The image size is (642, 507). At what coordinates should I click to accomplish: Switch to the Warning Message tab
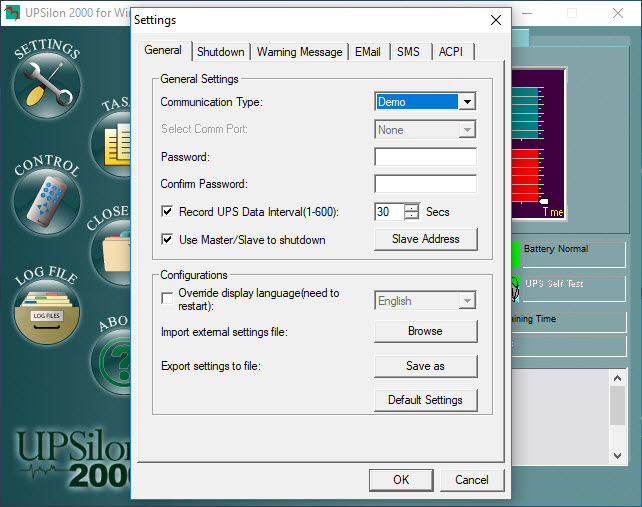coord(299,52)
